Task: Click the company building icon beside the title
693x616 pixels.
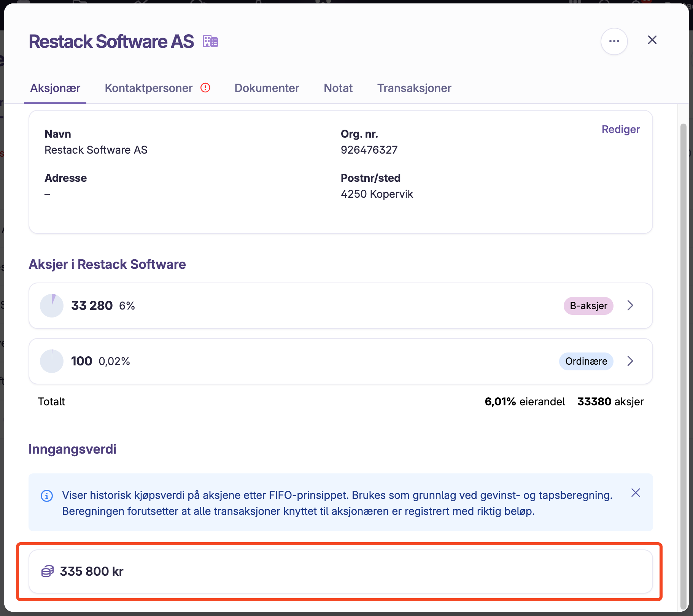Action: tap(210, 41)
